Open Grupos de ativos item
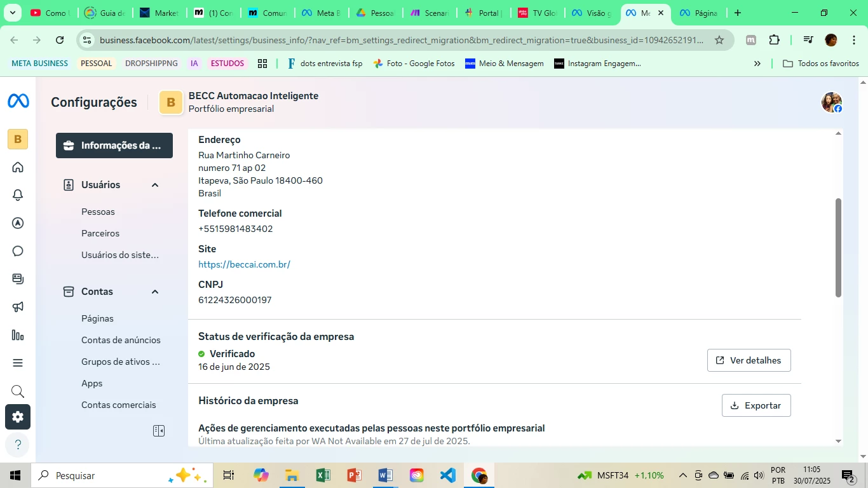 point(121,362)
